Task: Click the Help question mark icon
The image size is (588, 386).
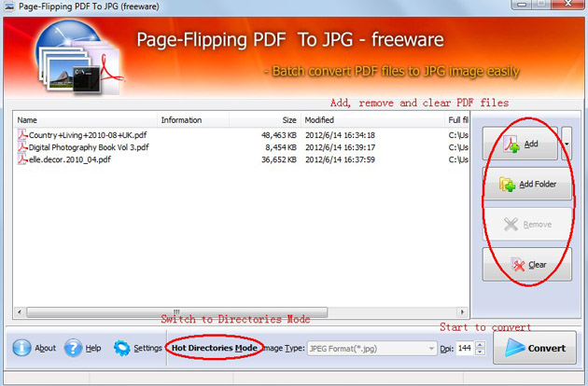Action: click(x=73, y=348)
